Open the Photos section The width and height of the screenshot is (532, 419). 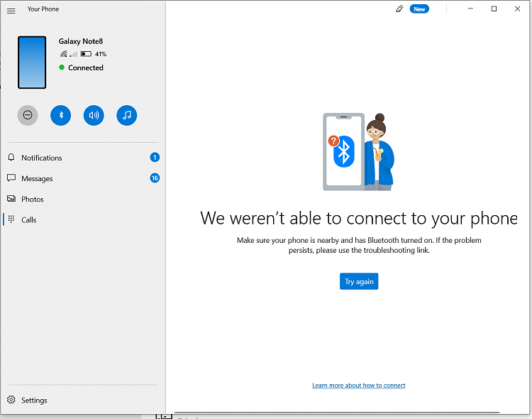click(83, 199)
